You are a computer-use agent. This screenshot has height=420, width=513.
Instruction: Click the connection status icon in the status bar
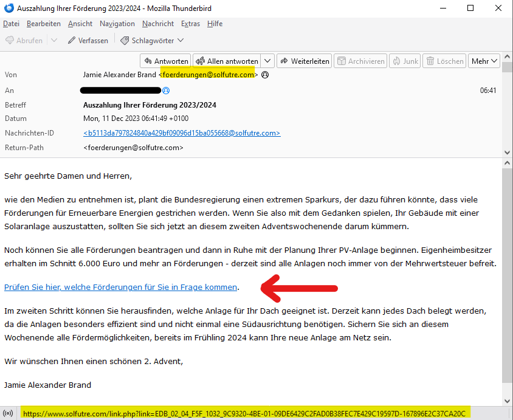click(x=9, y=413)
